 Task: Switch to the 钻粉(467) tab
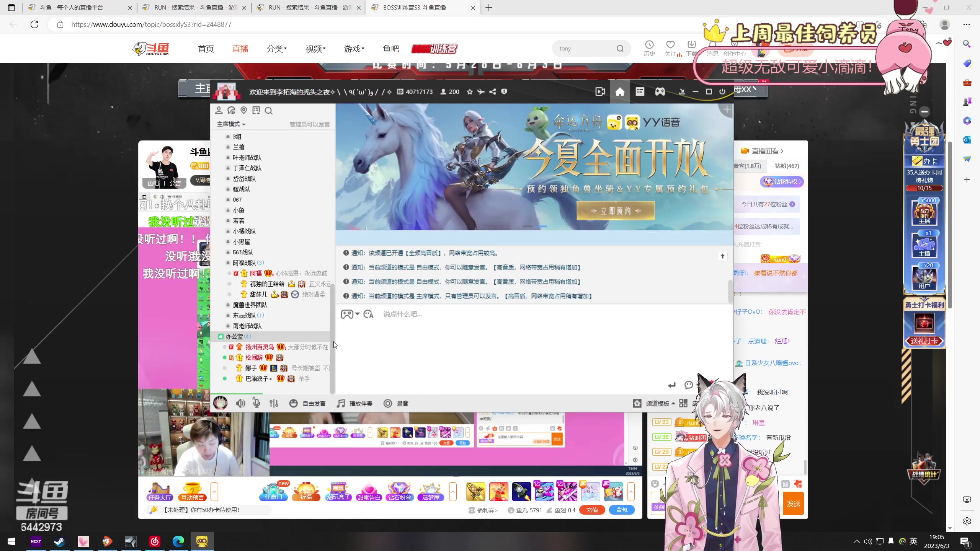[x=787, y=166]
